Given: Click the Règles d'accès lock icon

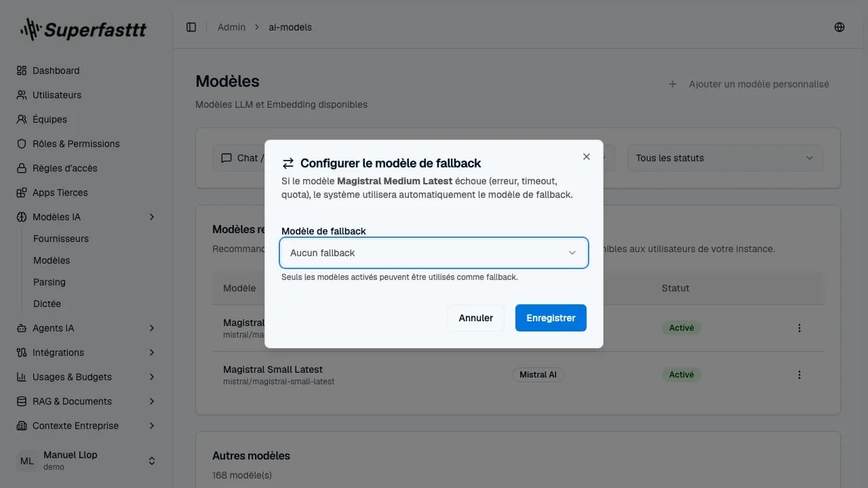Looking at the screenshot, I should pyautogui.click(x=22, y=168).
